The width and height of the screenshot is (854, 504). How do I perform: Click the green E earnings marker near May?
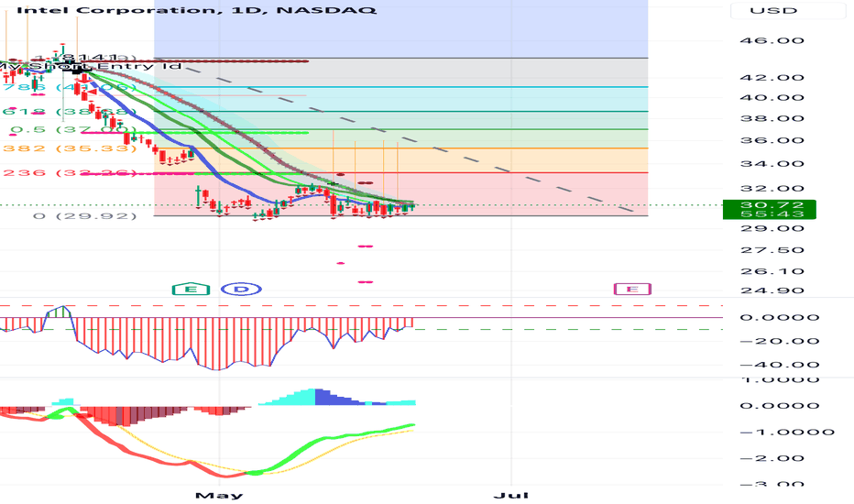pyautogui.click(x=192, y=289)
